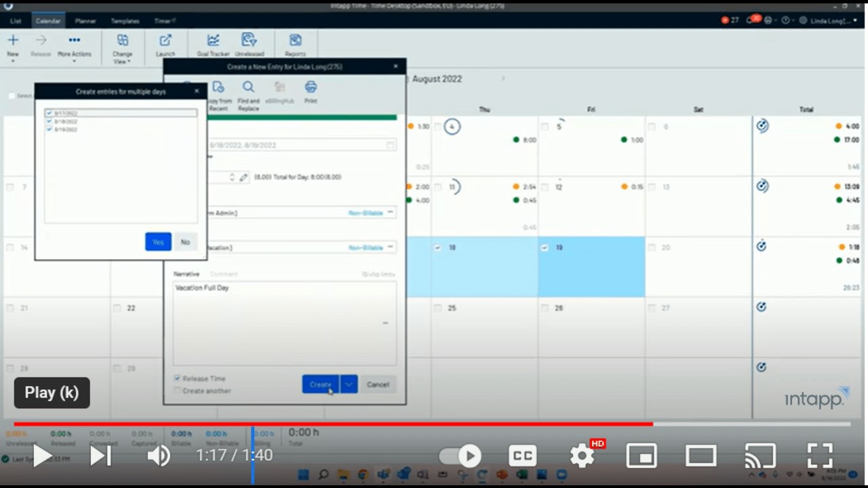Switch video to miniplayer mode
The width and height of the screenshot is (868, 488).
(x=642, y=455)
